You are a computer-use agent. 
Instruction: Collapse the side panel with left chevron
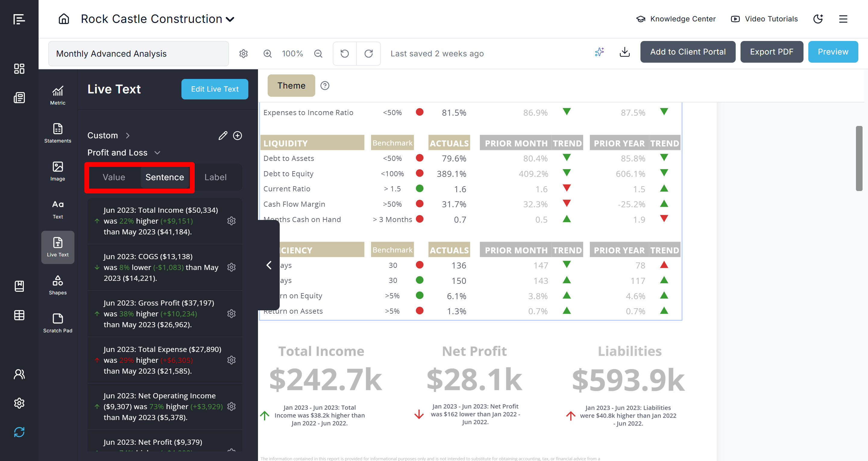click(269, 265)
